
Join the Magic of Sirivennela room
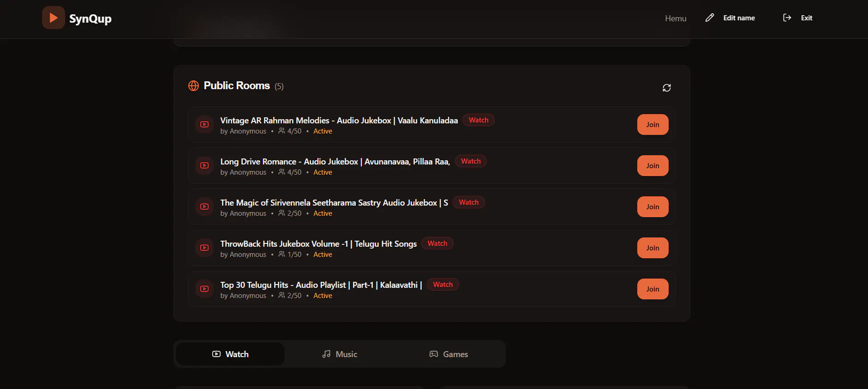652,207
